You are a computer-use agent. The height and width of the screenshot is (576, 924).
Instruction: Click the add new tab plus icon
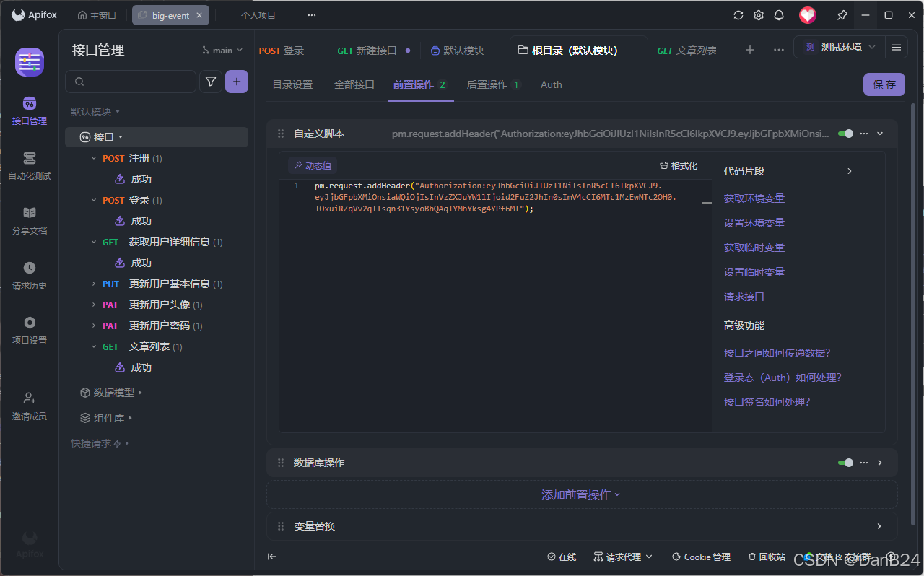coord(749,50)
